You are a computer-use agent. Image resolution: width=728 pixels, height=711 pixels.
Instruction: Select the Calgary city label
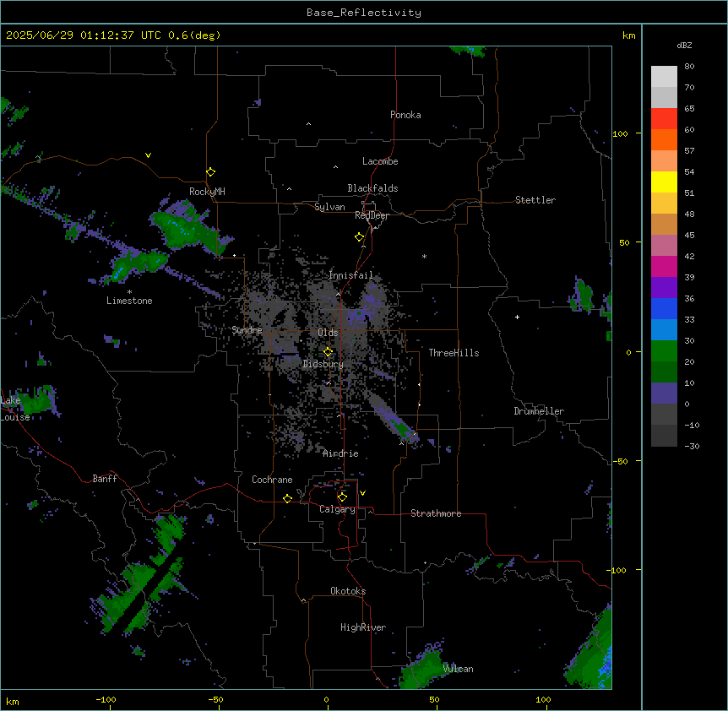[338, 509]
